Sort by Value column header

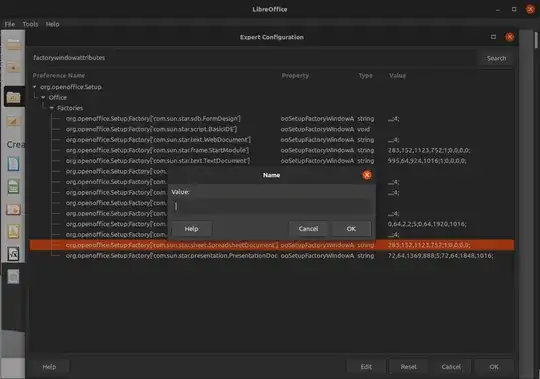coord(397,75)
